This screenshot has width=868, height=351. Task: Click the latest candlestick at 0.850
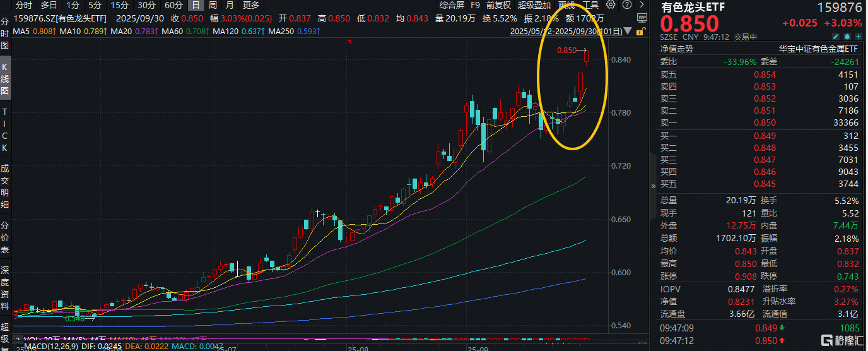coord(587,57)
